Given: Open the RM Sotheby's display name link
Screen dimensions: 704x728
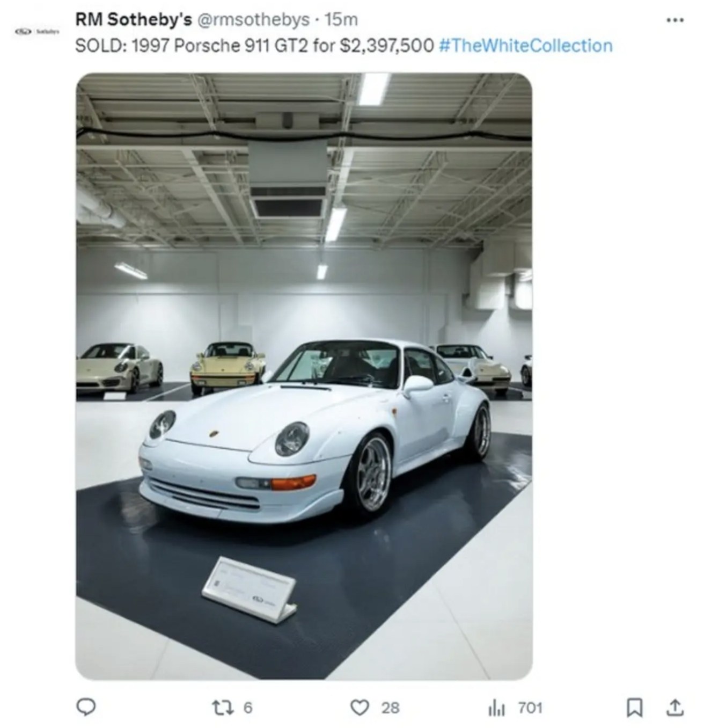Looking at the screenshot, I should [x=133, y=20].
